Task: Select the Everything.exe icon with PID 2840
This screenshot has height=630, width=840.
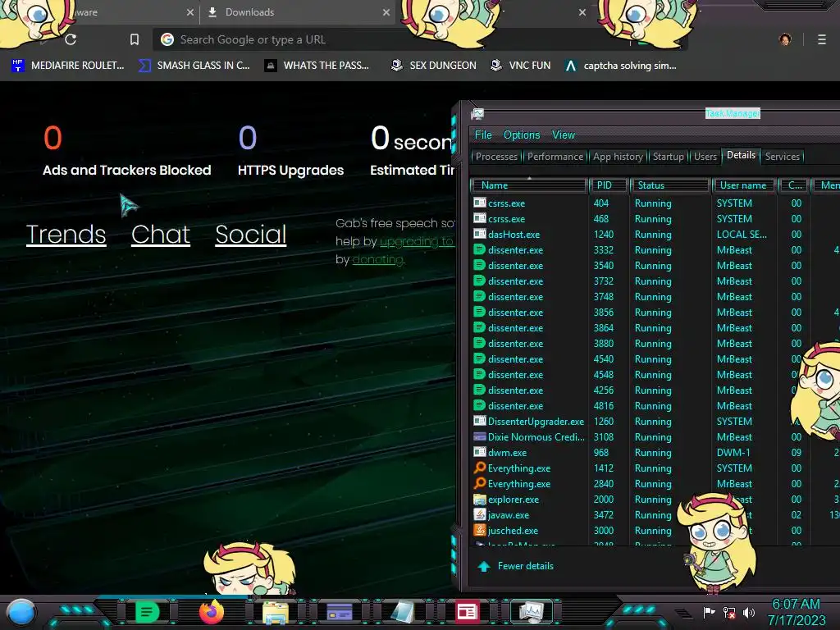Action: point(479,483)
